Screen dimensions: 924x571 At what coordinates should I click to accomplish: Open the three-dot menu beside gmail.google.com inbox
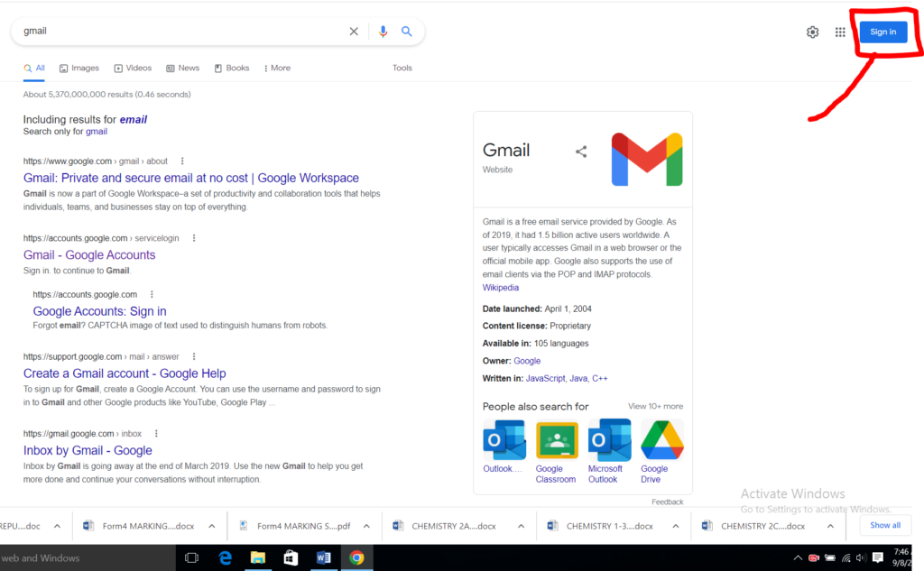(x=156, y=434)
